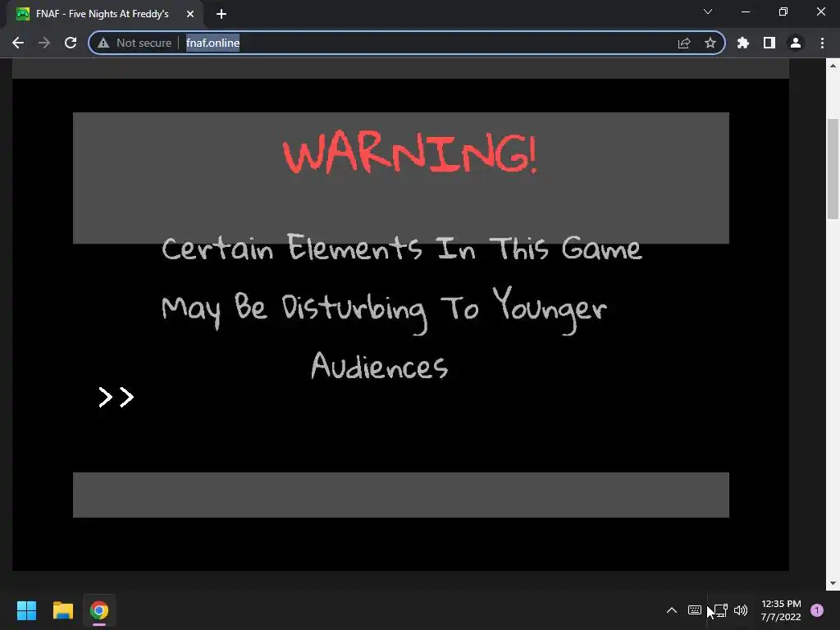
Task: Click the page vertical scrollbar thumb
Action: (833, 169)
